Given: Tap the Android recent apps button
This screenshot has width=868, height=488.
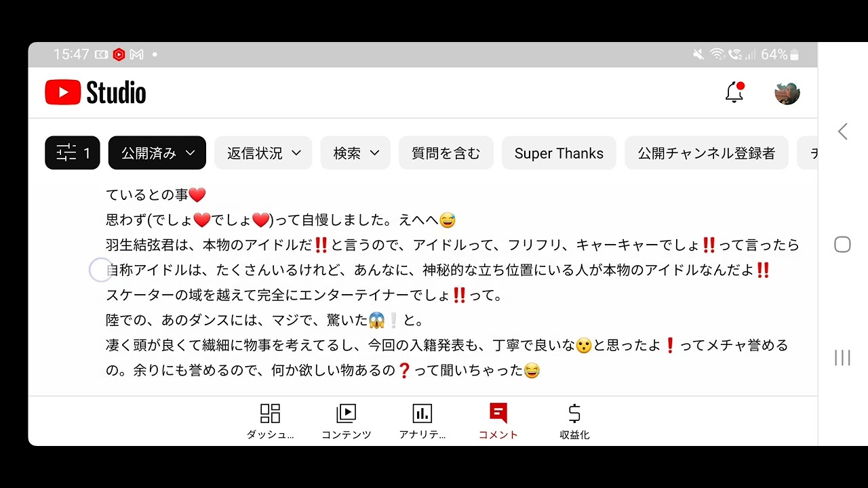Looking at the screenshot, I should 842,358.
